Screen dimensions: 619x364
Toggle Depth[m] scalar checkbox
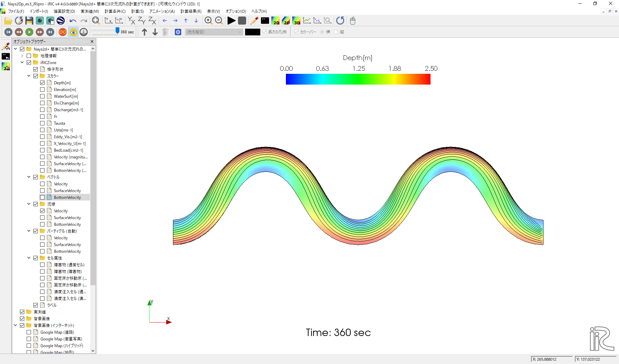tap(42, 83)
